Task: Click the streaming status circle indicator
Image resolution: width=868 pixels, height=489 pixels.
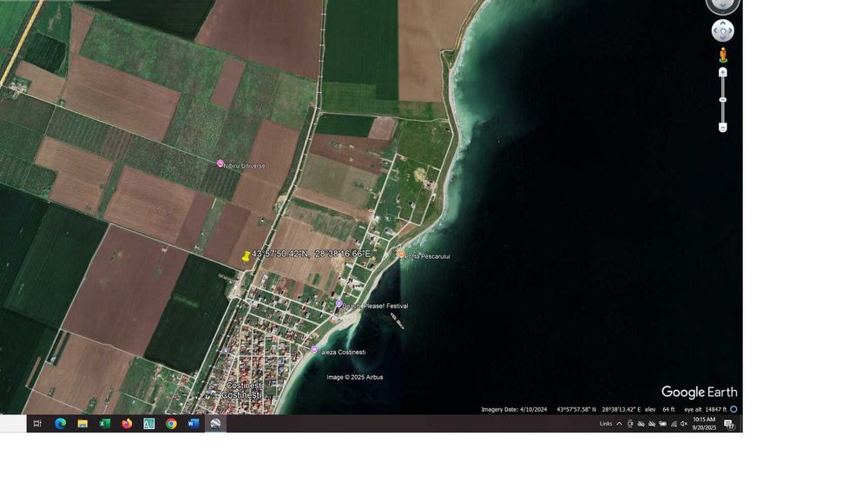Action: 733,409
